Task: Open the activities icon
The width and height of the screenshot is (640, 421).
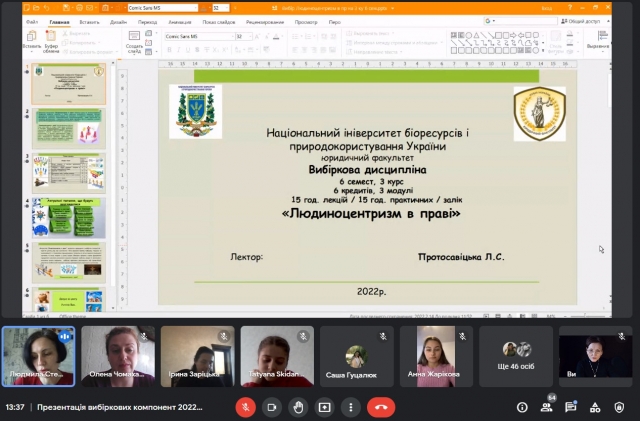Action: [x=595, y=407]
